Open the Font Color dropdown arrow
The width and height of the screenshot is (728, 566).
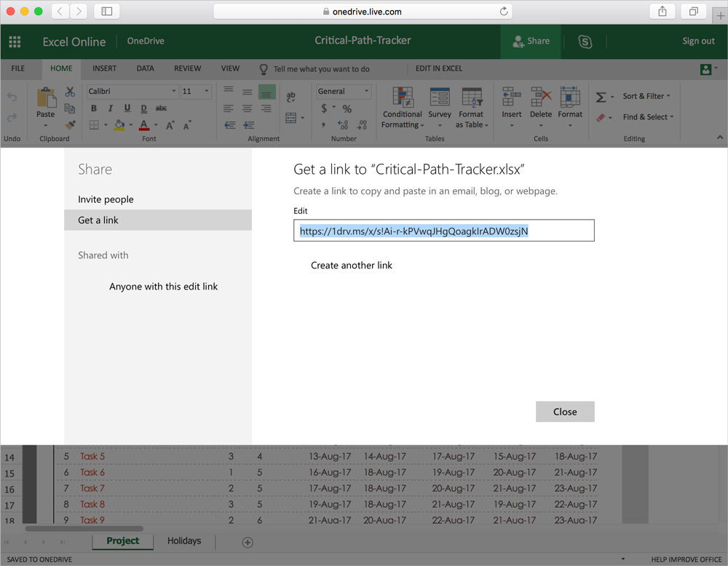156,125
